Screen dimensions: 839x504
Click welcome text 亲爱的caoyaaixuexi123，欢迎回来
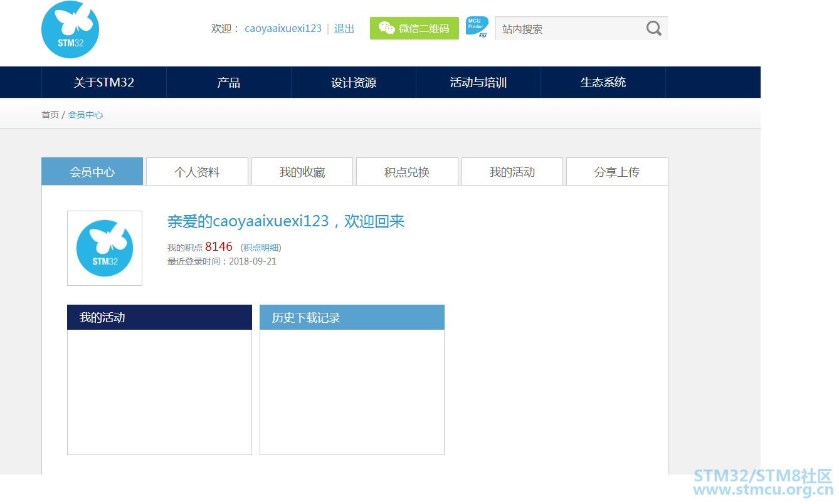[x=286, y=221]
